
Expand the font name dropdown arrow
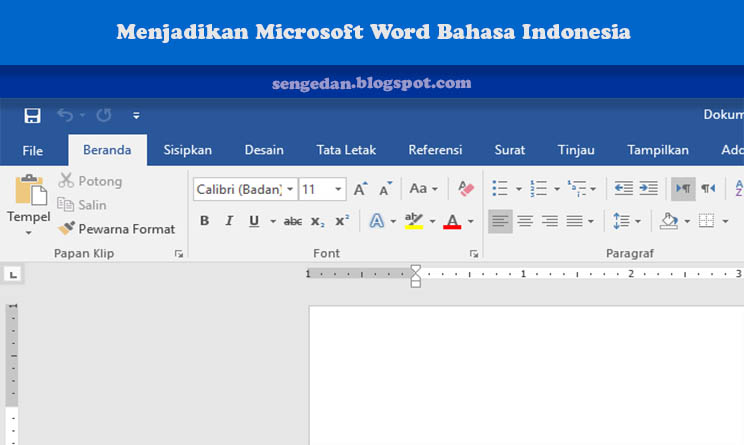pyautogui.click(x=290, y=189)
